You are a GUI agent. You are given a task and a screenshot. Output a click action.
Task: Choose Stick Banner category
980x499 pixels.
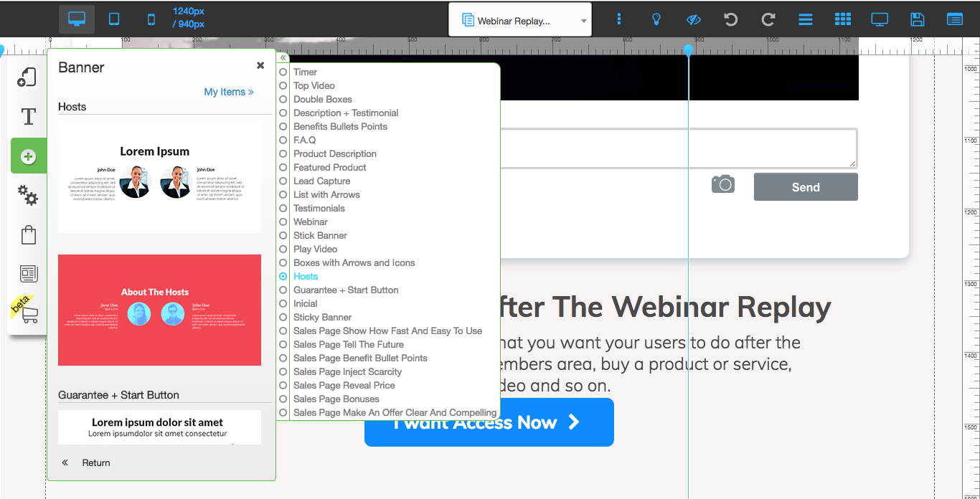tap(320, 235)
